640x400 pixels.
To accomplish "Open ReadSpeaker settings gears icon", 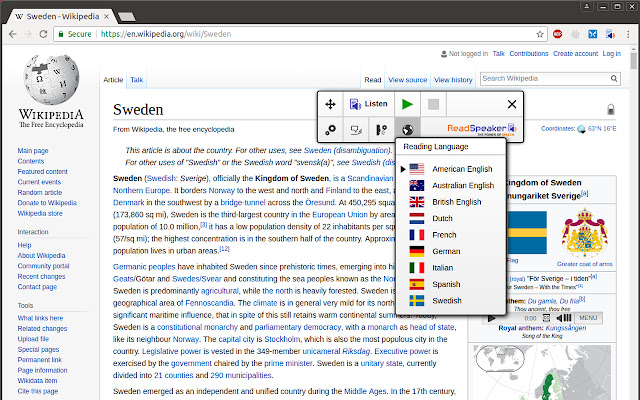I will (331, 129).
